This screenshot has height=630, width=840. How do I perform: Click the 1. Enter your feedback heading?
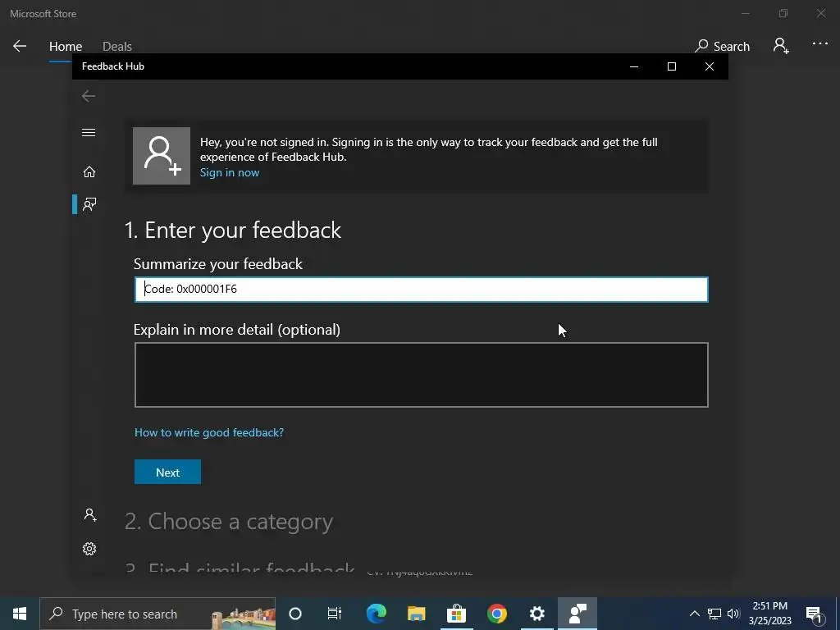point(232,231)
